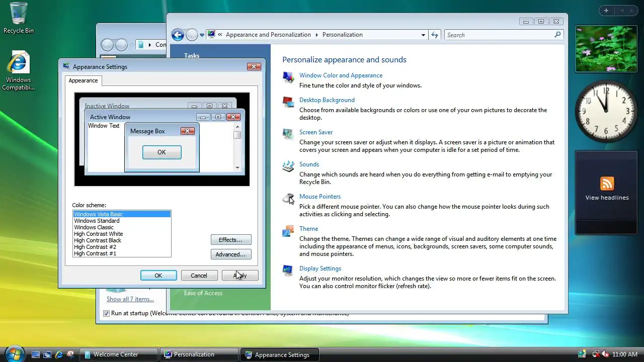This screenshot has width=644, height=362.
Task: Click Show Desktop in Quick Launch
Action: (36, 354)
